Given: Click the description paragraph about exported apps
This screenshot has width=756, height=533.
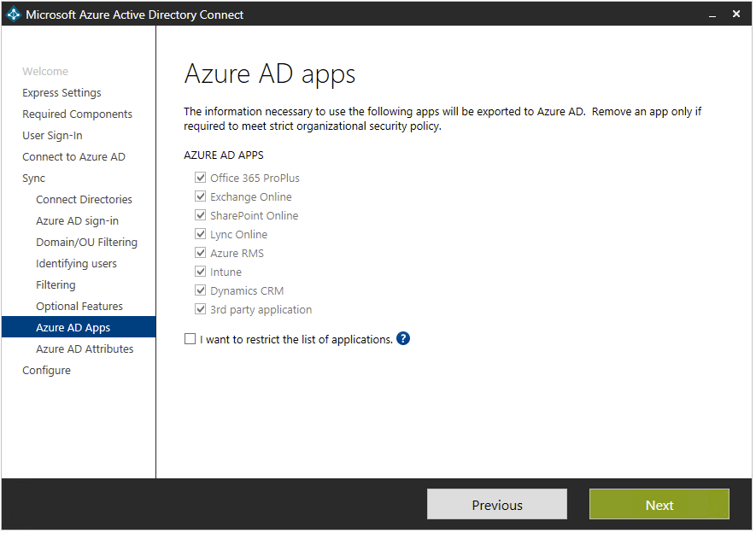Looking at the screenshot, I should coord(442,119).
